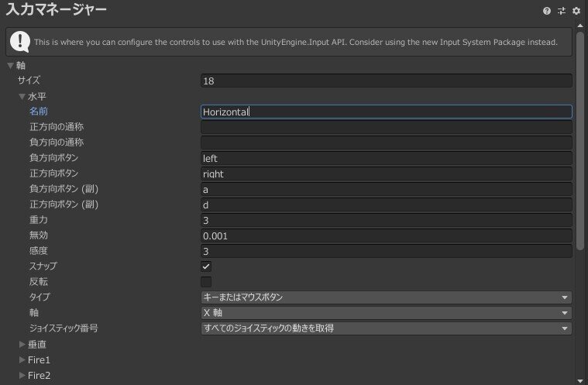Image resolution: width=588 pixels, height=385 pixels.
Task: Open the タイプ dropdown
Action: [386, 297]
